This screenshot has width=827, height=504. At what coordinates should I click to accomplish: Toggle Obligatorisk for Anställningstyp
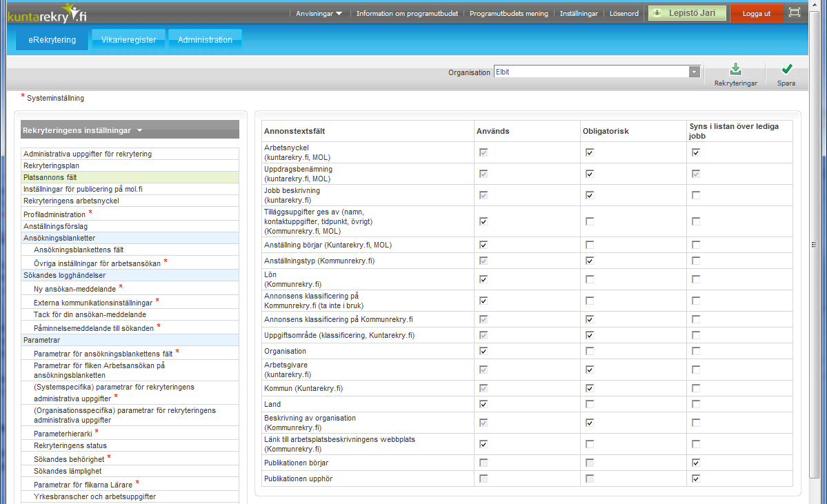pos(590,261)
